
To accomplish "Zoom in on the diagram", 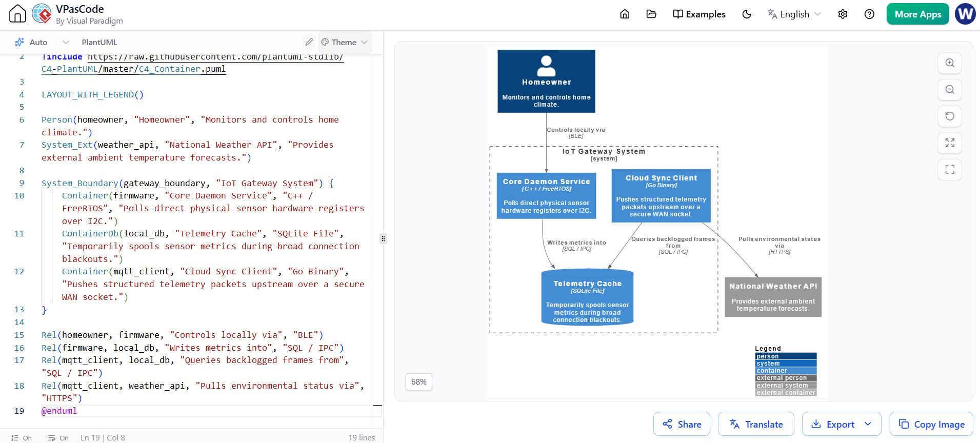I will pyautogui.click(x=950, y=63).
